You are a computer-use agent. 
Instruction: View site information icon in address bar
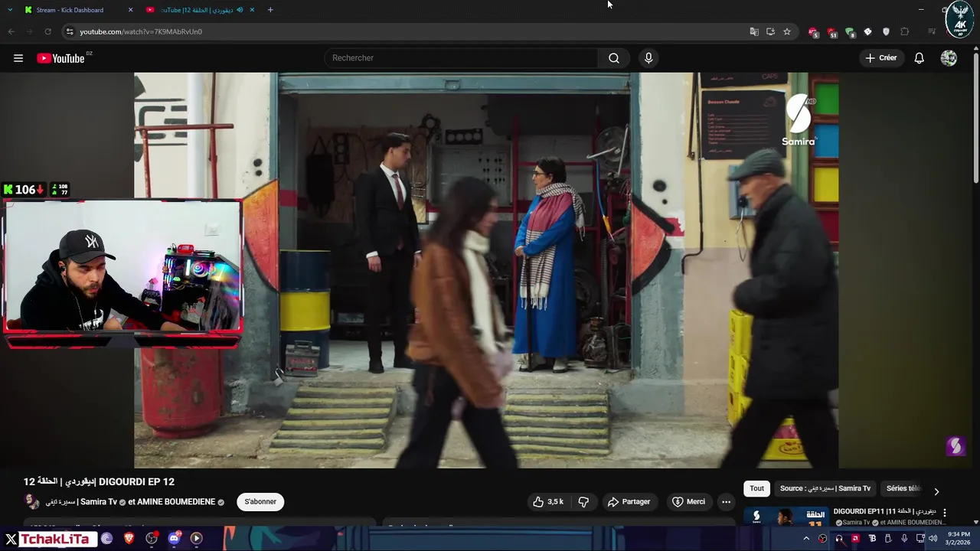(70, 31)
